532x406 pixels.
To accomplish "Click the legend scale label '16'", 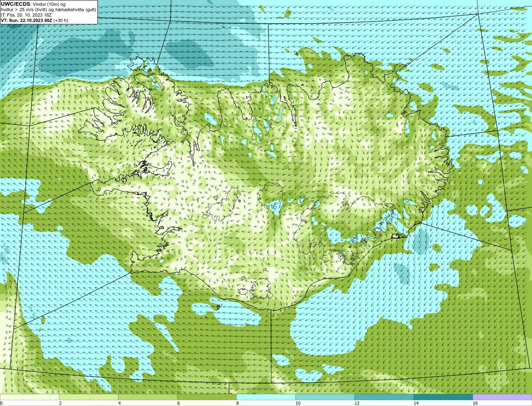I will (475, 403).
